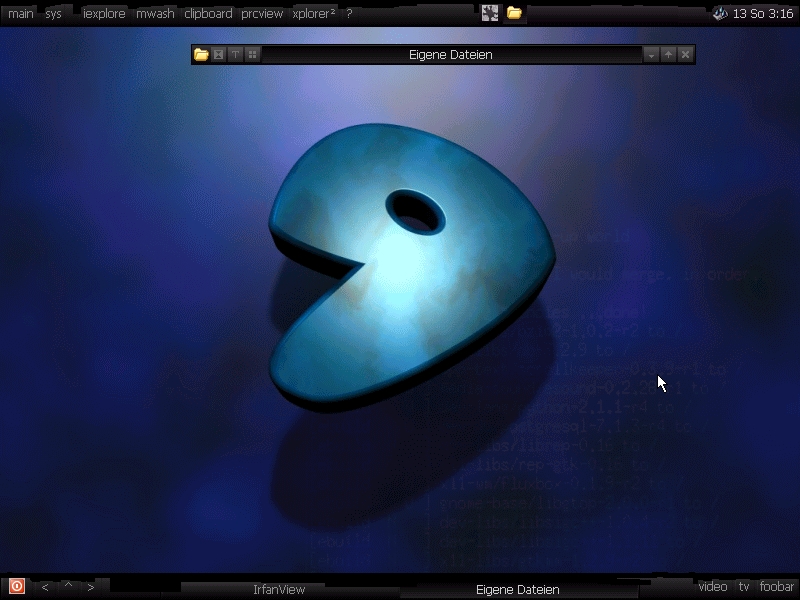
Task: Click the Eigene Dateien window title
Action: [451, 55]
